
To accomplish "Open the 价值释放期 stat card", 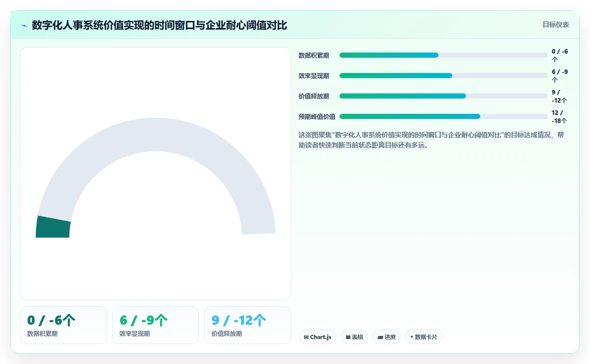I will (x=248, y=325).
